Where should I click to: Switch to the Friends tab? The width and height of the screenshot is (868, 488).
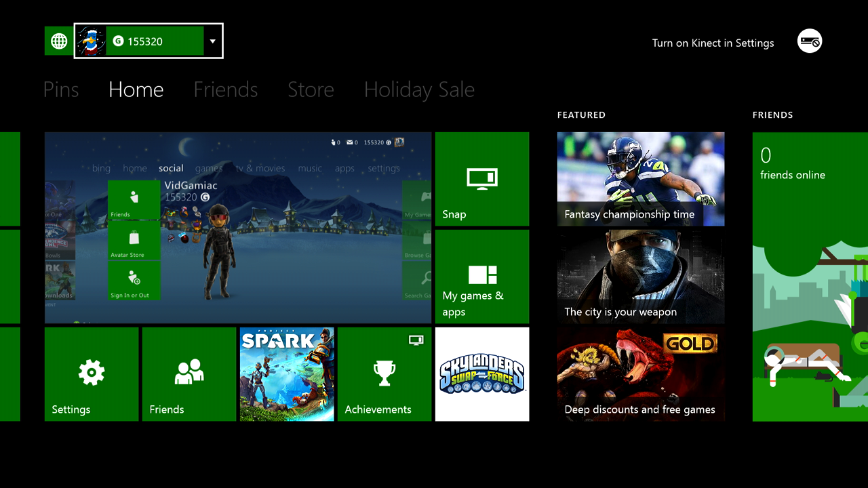226,89
